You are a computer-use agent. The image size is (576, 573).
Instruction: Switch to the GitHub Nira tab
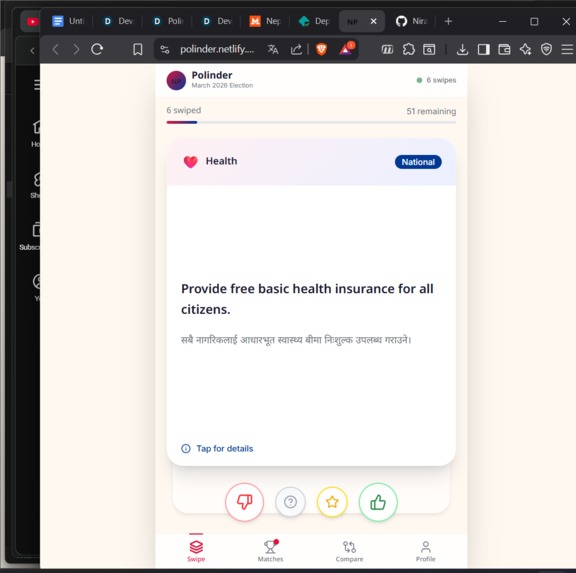click(412, 21)
